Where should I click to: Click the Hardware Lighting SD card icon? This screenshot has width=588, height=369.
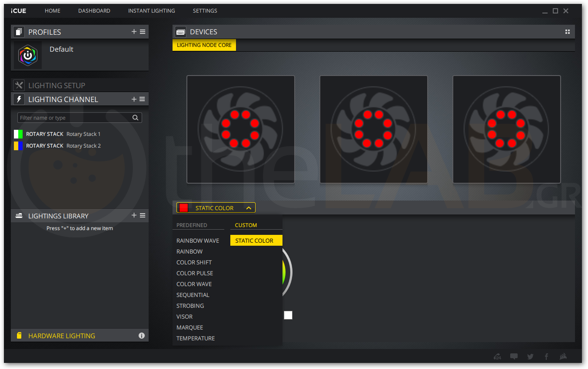(19, 336)
